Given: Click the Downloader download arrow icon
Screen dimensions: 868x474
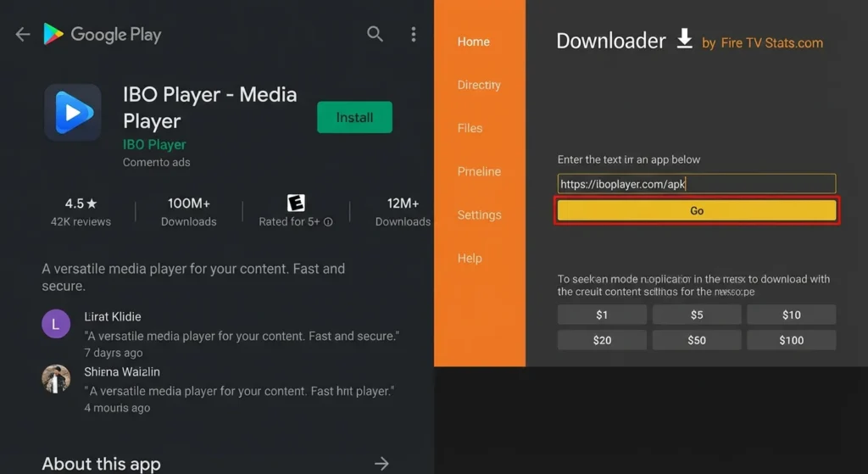Looking at the screenshot, I should tap(685, 39).
